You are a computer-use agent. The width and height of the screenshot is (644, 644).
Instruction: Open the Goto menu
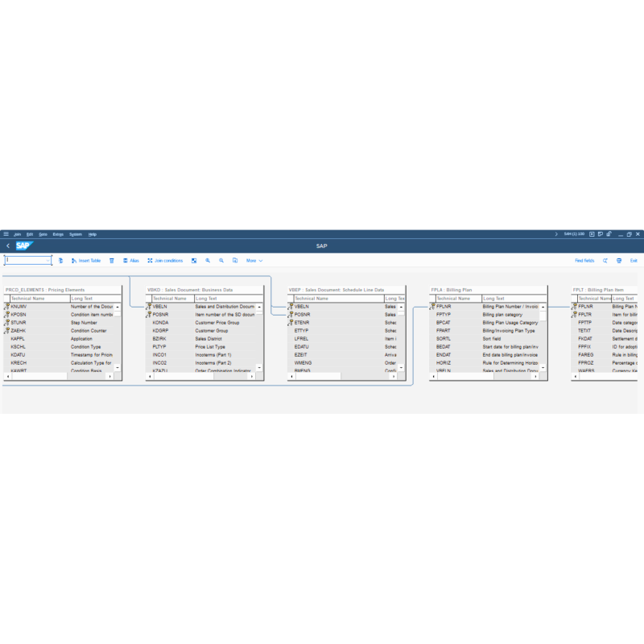click(x=43, y=234)
